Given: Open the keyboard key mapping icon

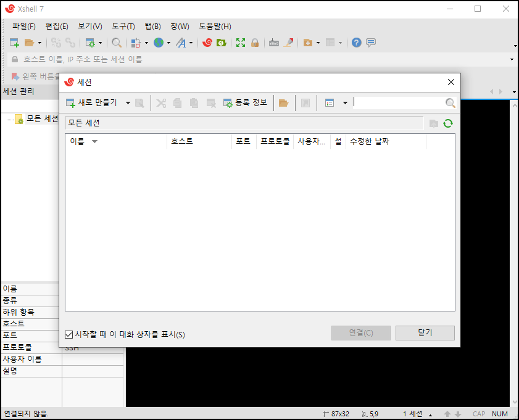Looking at the screenshot, I should click(x=274, y=43).
